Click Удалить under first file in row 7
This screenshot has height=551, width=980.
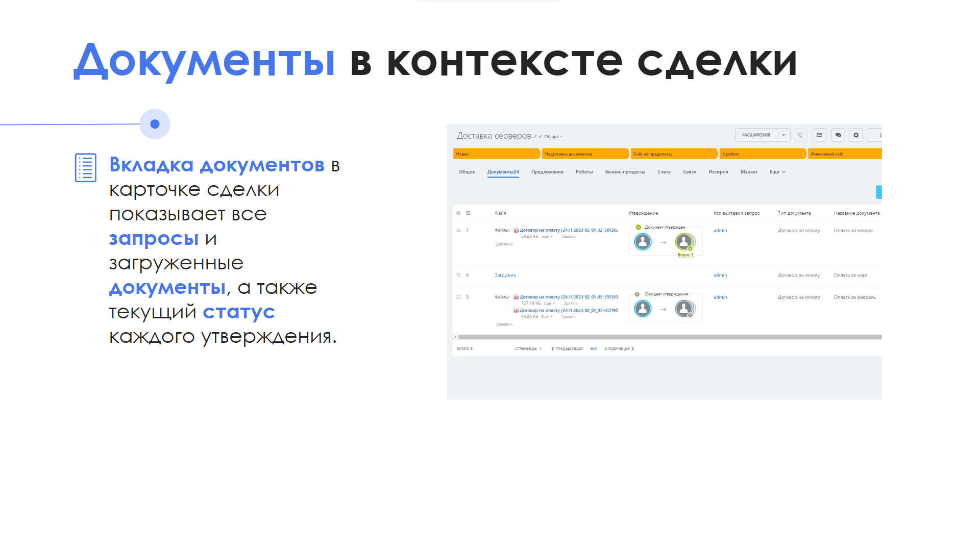tap(568, 237)
